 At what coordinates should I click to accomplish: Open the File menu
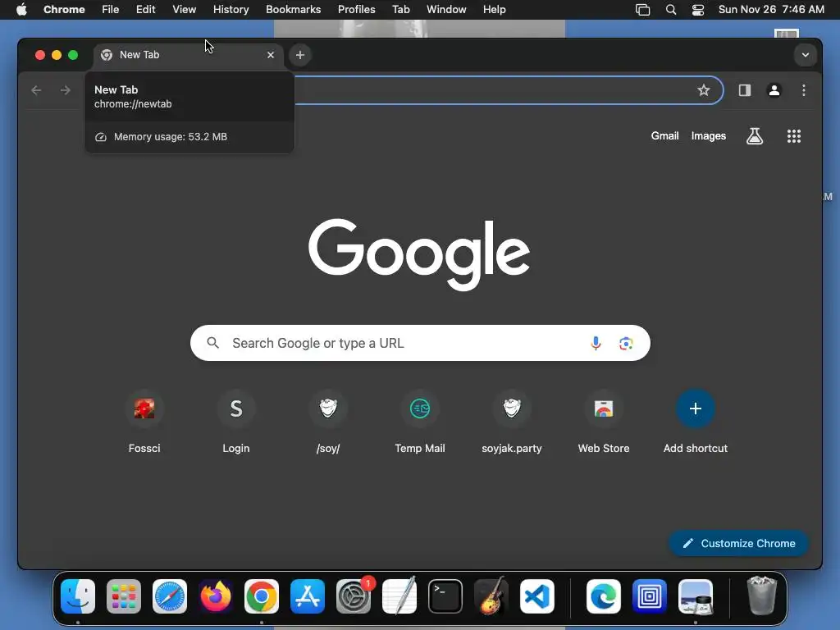click(111, 10)
